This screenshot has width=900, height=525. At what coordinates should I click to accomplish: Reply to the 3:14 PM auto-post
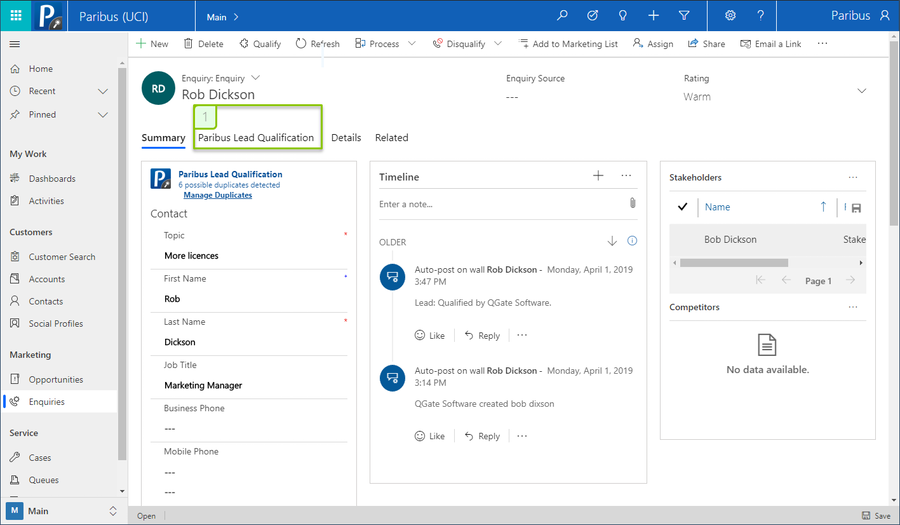[482, 436]
